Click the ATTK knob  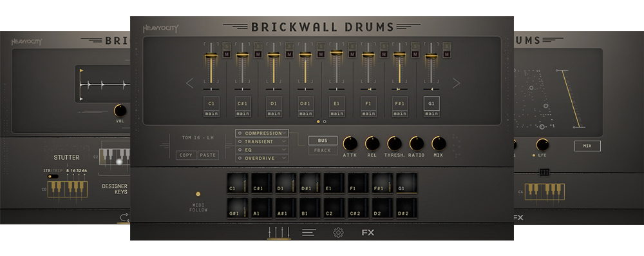click(350, 143)
